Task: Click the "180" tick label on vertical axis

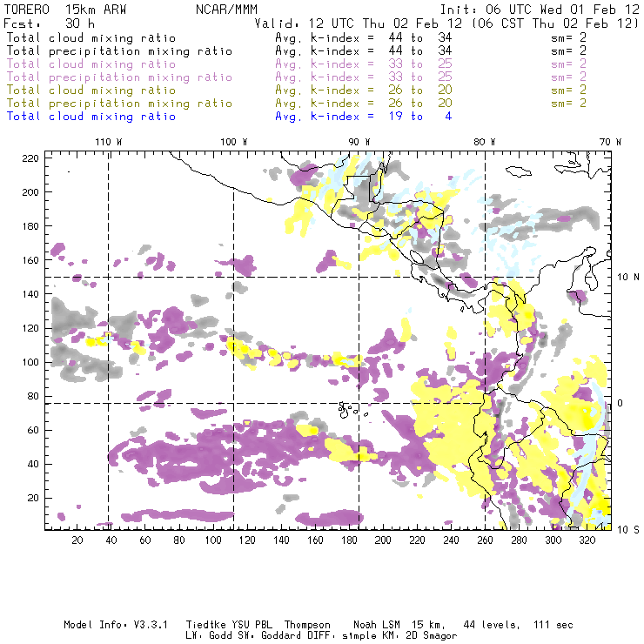Action: (30, 226)
